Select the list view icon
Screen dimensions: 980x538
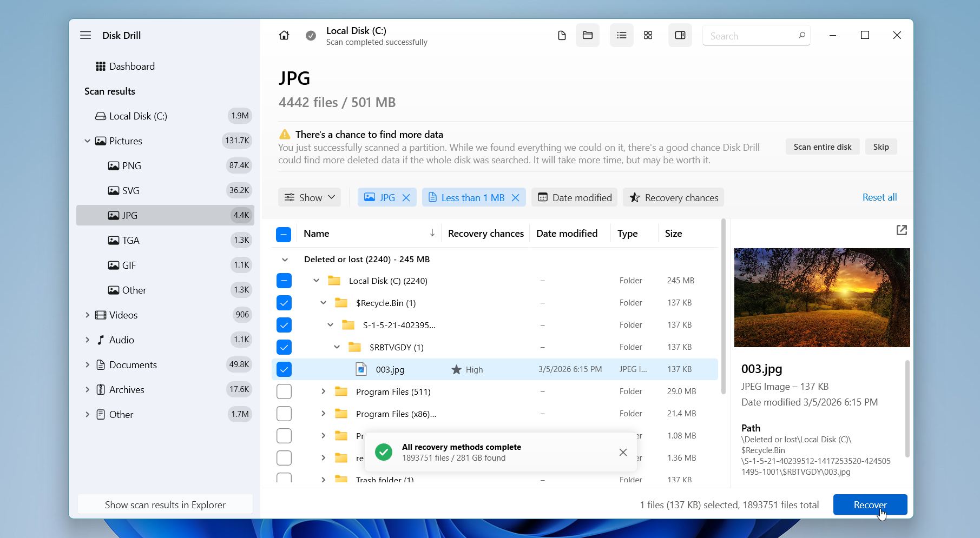tap(622, 36)
